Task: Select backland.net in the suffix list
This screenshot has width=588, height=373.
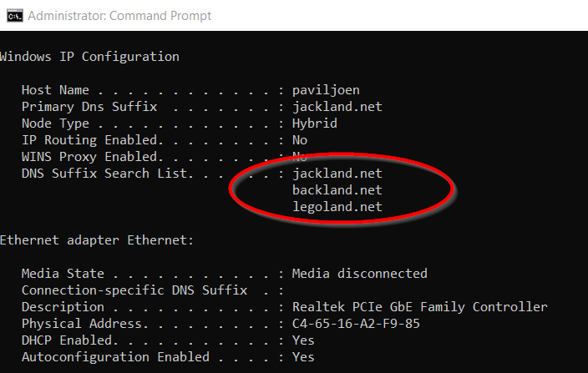Action: [x=337, y=190]
